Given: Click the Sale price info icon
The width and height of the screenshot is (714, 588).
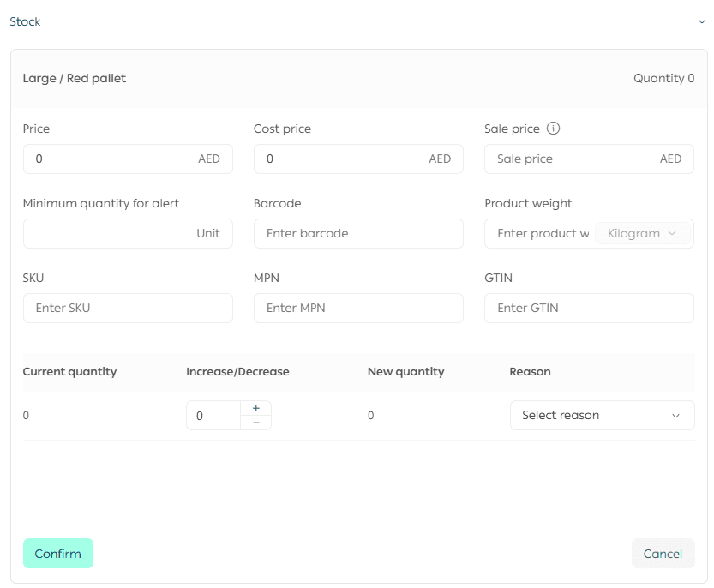Looking at the screenshot, I should [x=553, y=129].
